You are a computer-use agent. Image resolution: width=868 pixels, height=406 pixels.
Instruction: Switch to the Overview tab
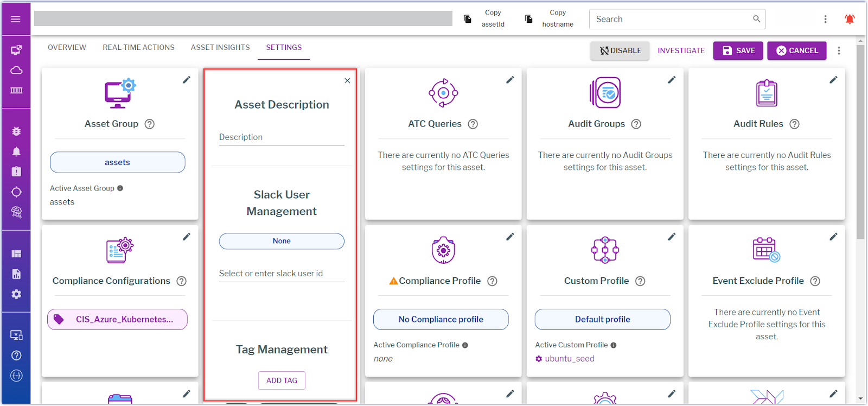click(x=67, y=47)
